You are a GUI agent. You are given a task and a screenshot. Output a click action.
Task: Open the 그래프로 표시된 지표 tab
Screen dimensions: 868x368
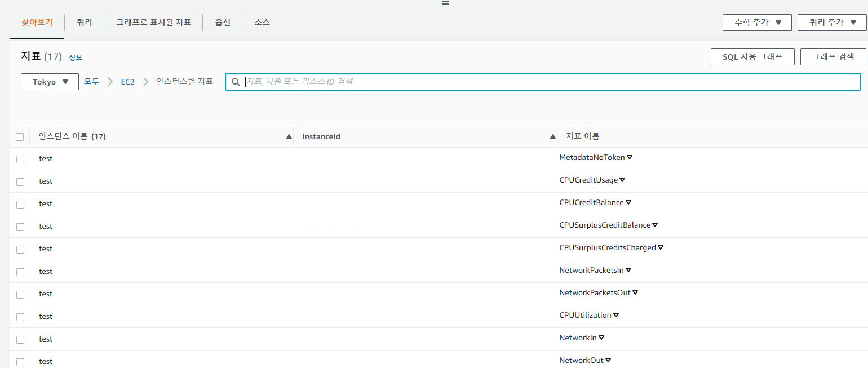click(153, 23)
